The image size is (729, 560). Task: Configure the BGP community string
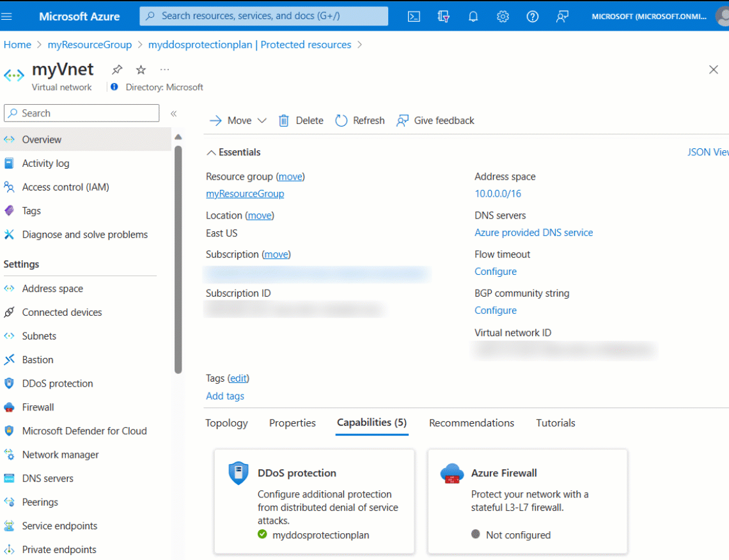click(x=496, y=311)
